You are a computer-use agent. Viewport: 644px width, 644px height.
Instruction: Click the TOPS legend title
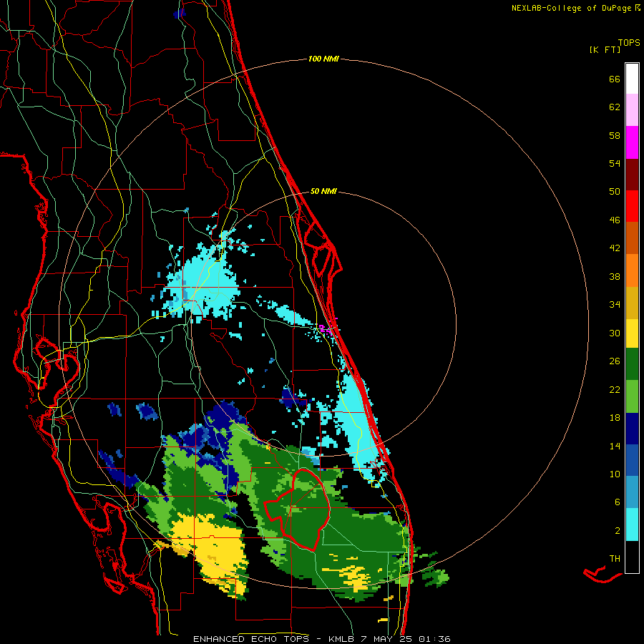[x=629, y=43]
